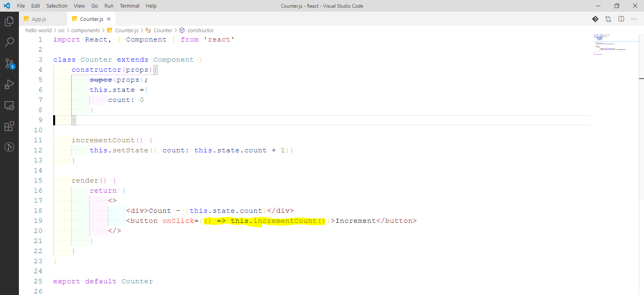Close the Counter.js tab
Viewport: 644px width, 295px height.
(109, 19)
